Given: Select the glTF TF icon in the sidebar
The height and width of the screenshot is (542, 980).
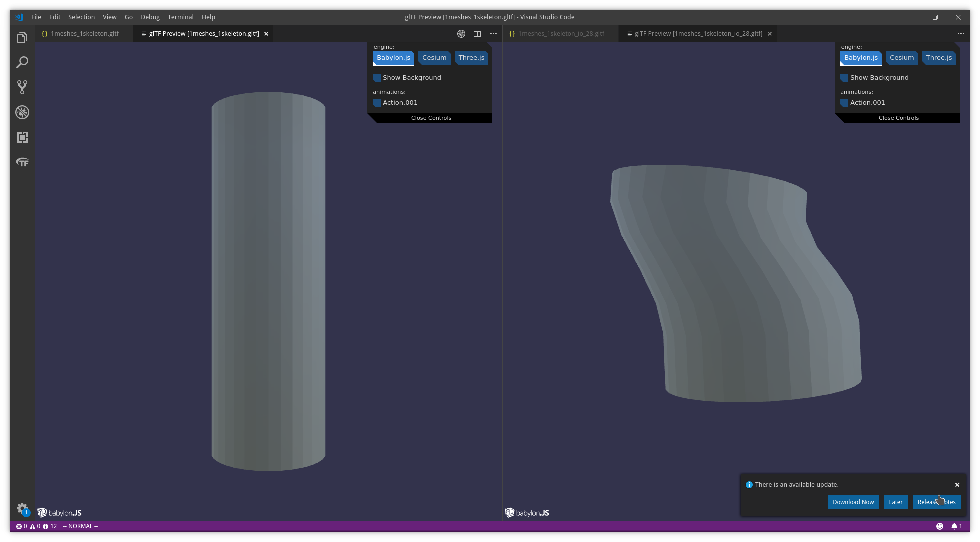Looking at the screenshot, I should click(x=22, y=162).
